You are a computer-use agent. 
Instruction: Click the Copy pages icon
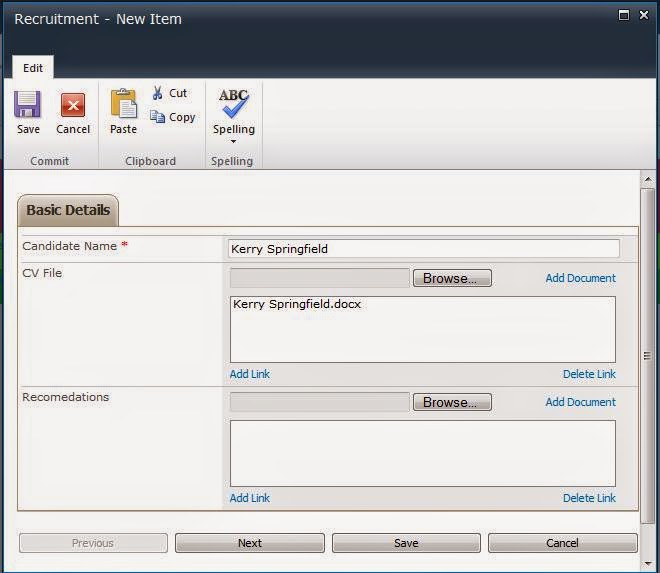(x=157, y=116)
